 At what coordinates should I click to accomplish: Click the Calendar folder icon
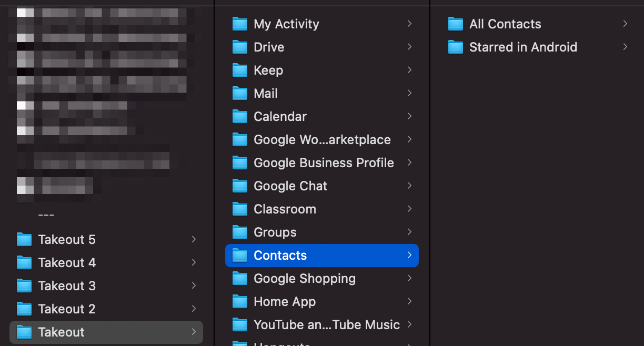(x=240, y=117)
